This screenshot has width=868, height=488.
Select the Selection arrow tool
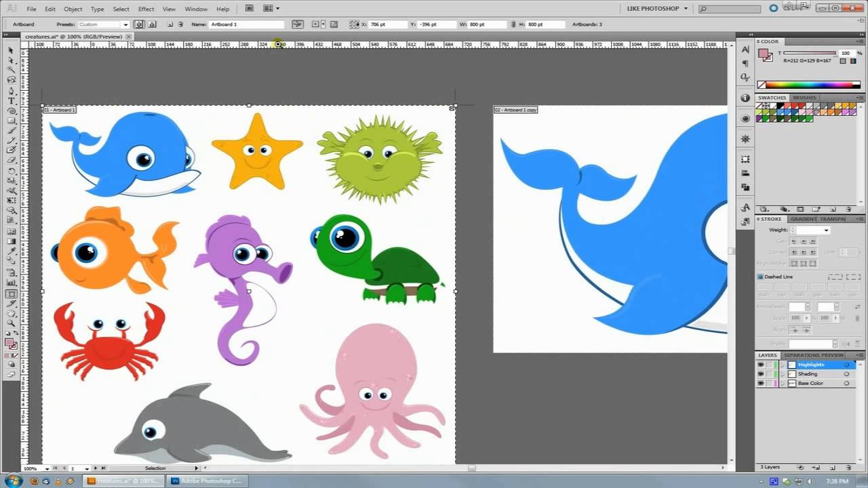tap(12, 50)
